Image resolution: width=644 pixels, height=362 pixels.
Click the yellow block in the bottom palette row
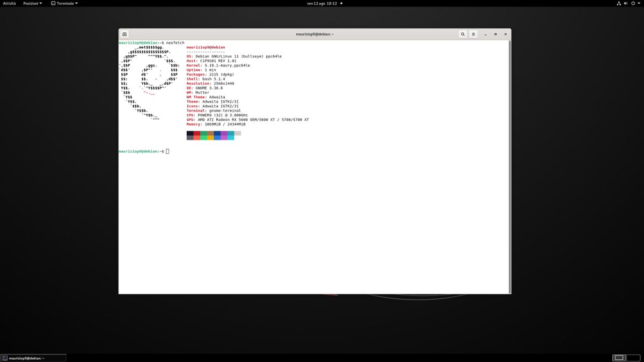point(210,138)
